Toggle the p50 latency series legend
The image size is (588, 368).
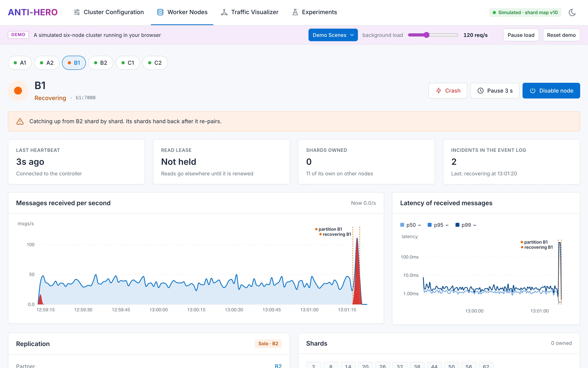tap(410, 225)
